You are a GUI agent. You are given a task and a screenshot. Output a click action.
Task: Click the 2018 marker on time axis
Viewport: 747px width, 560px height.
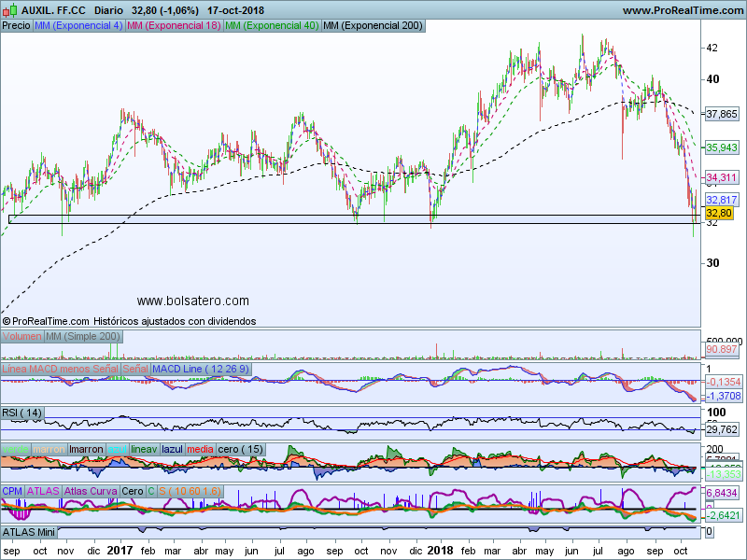(440, 551)
